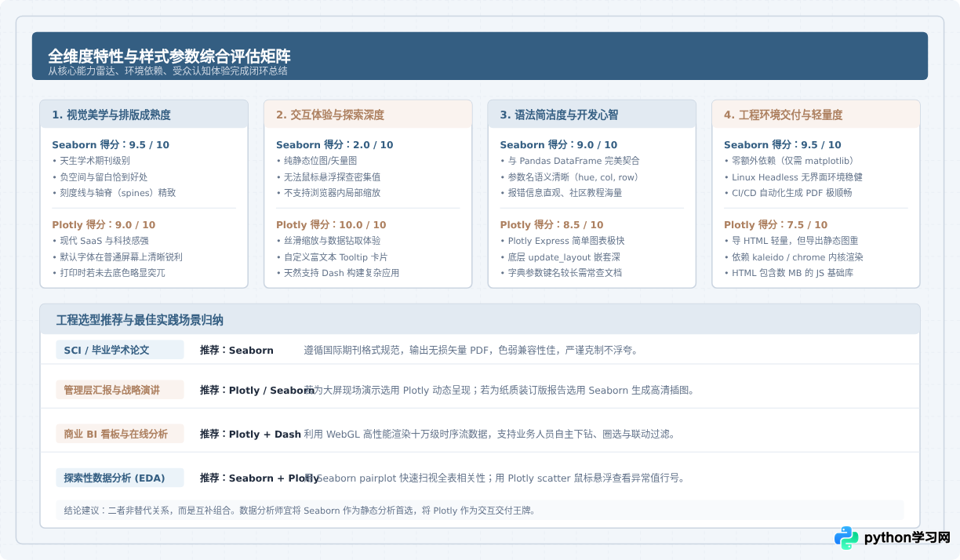Image resolution: width=960 pixels, height=560 pixels.
Task: Click "Plotly 得分：9.0 / 10" score line
Action: pyautogui.click(x=104, y=225)
